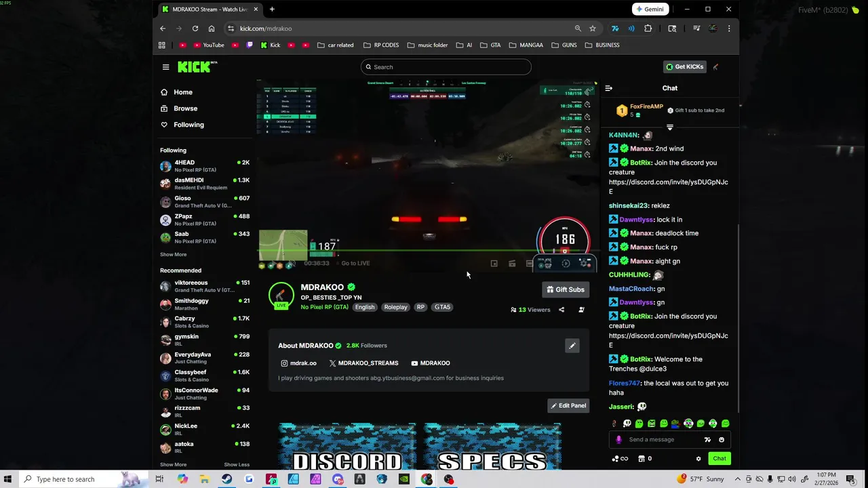Open the RP CODES bookmark folder
Viewport: 868px width, 488px height.
click(x=381, y=45)
